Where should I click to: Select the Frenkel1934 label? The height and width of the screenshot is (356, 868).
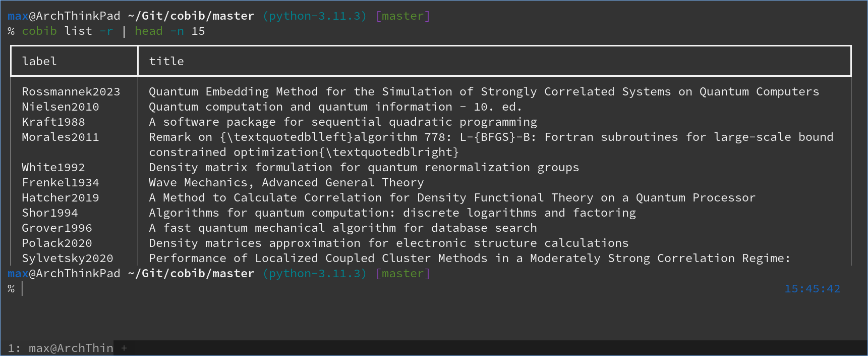(x=61, y=182)
